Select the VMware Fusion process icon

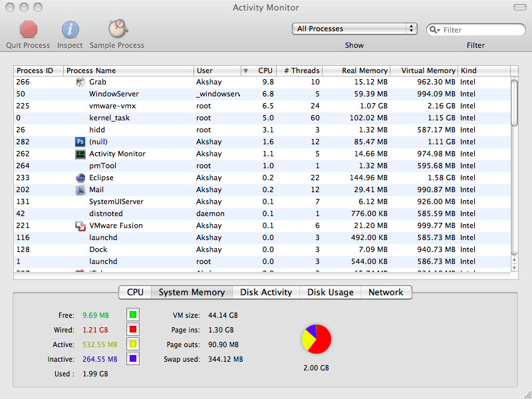(x=80, y=225)
